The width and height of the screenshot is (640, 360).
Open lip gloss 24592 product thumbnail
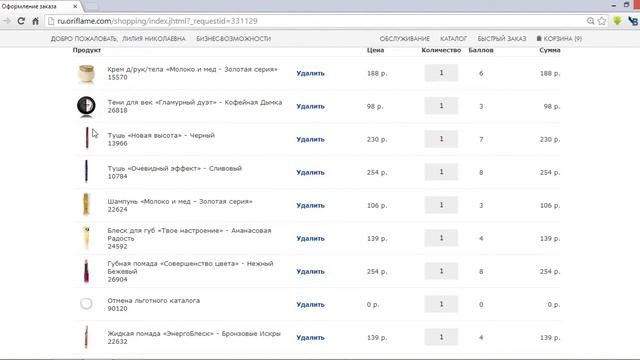(86, 238)
